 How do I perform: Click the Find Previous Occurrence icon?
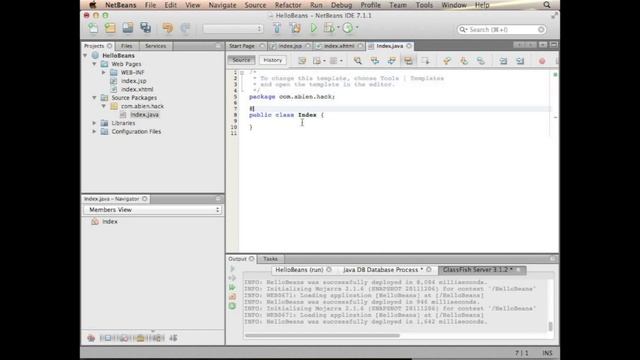click(x=374, y=61)
